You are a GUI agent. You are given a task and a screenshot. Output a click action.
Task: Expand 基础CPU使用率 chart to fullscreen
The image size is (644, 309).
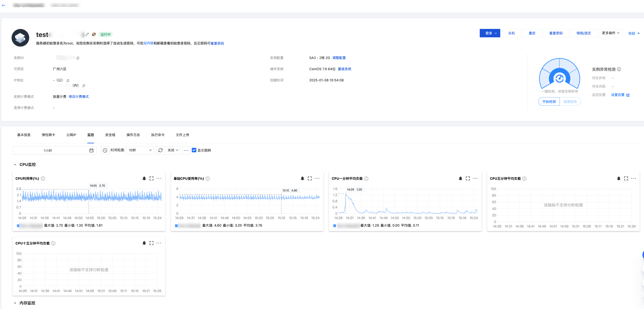coord(309,178)
